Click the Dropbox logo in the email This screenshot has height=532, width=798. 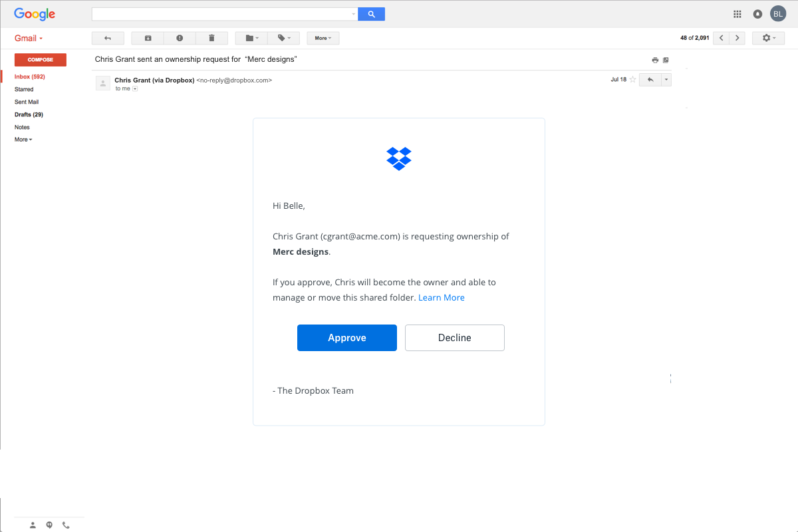click(399, 159)
